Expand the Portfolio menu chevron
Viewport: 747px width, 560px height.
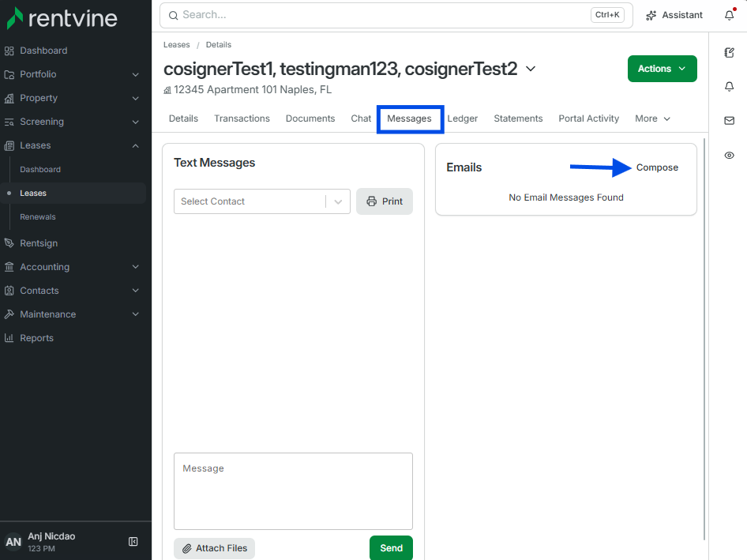coord(135,75)
